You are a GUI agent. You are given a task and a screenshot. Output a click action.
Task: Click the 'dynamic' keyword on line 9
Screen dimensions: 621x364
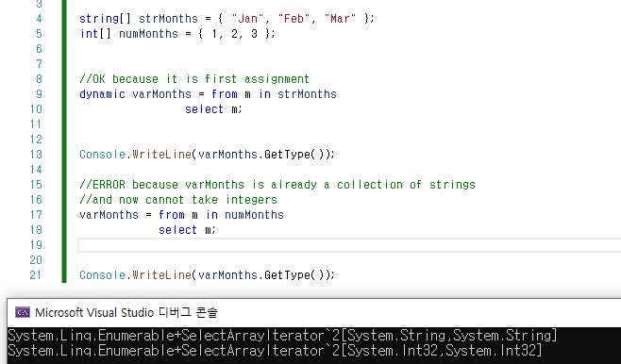[102, 94]
